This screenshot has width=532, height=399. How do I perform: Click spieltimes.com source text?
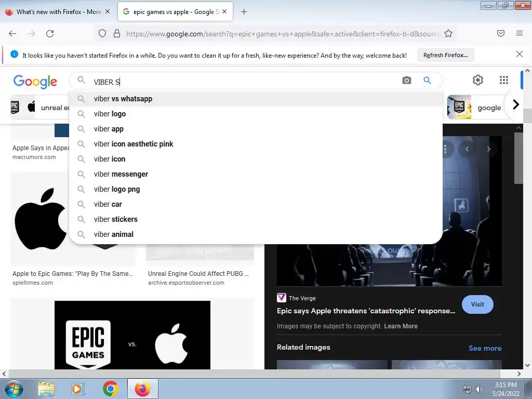point(33,283)
